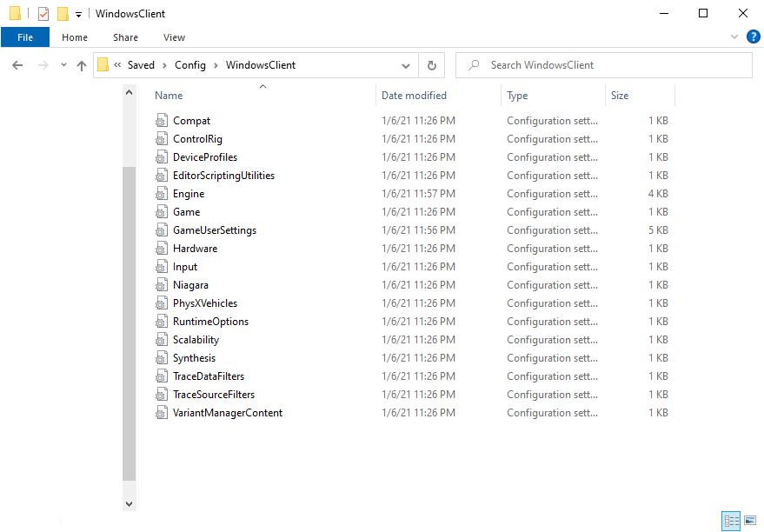
Task: Click the Engine file name text
Action: pos(189,194)
